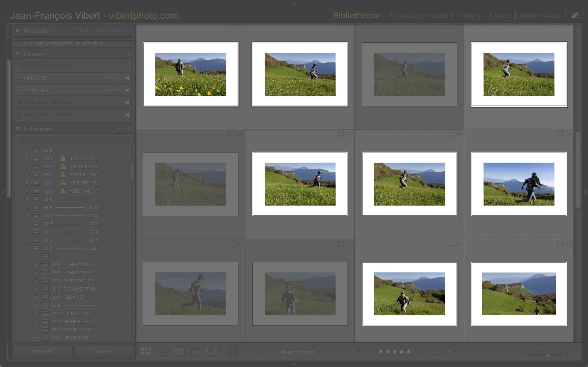Open Compare XY view
Viewport: 588px width, 367px height.
tap(178, 351)
